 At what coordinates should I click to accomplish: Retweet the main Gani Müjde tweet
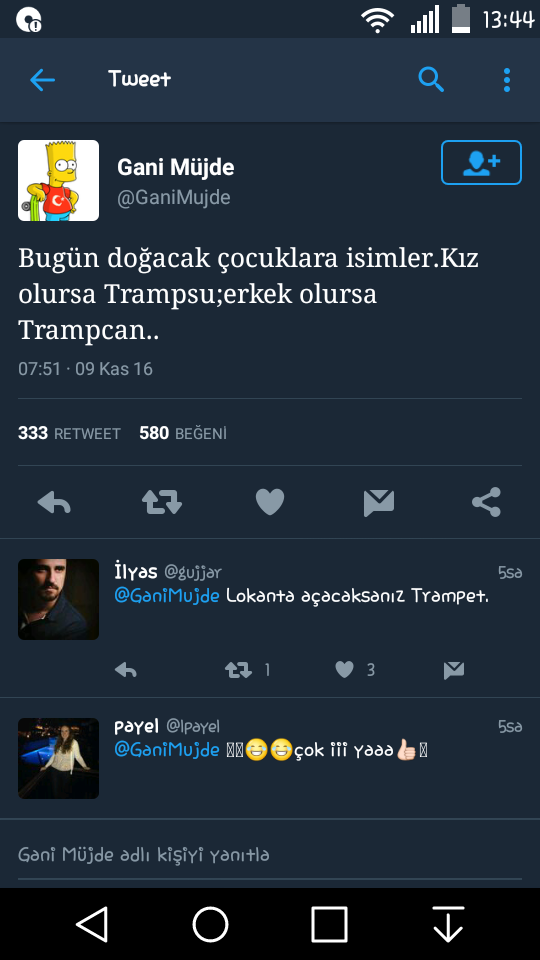click(162, 502)
